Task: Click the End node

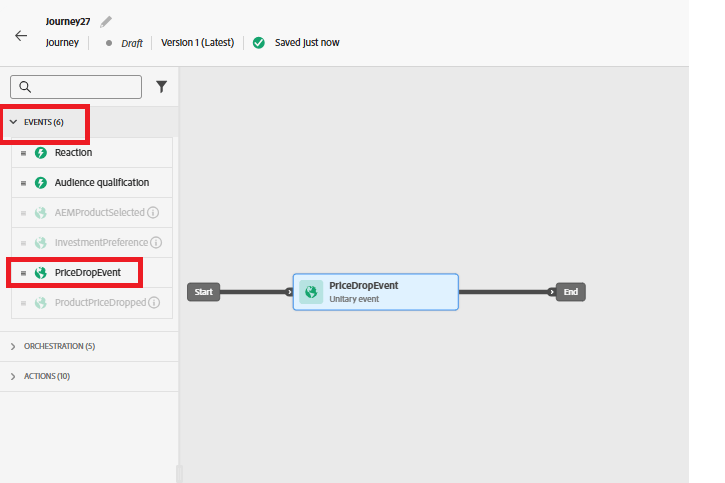Action: coord(571,292)
